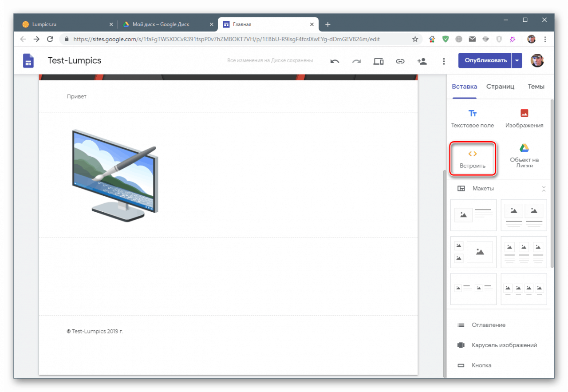Choose layout with three images and captions
This screenshot has height=392, width=568.
pyautogui.click(x=524, y=252)
